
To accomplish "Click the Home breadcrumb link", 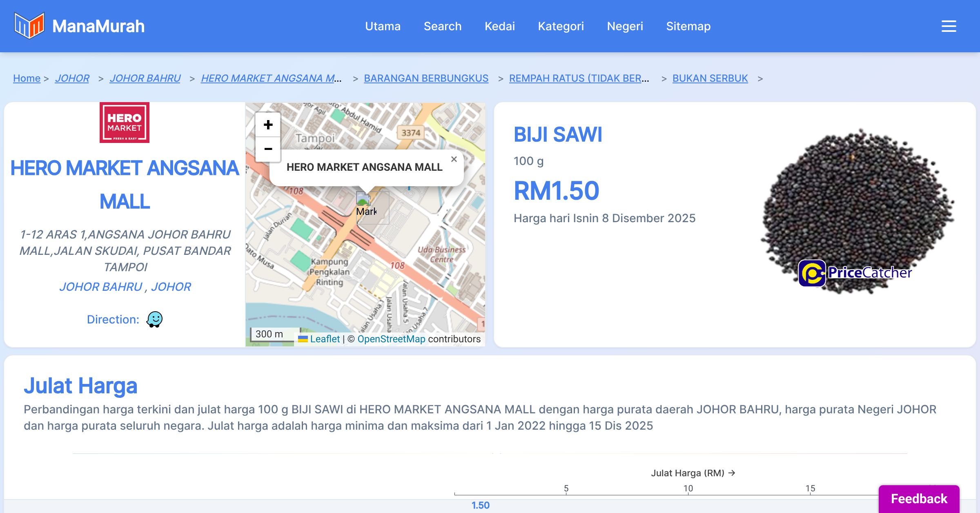I will (x=27, y=78).
